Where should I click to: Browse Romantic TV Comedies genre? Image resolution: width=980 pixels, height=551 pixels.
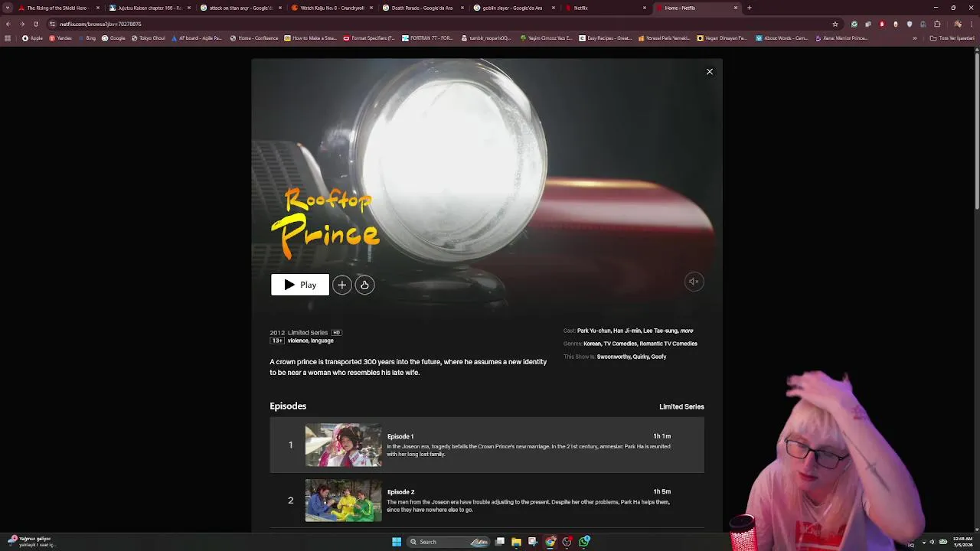pos(668,344)
